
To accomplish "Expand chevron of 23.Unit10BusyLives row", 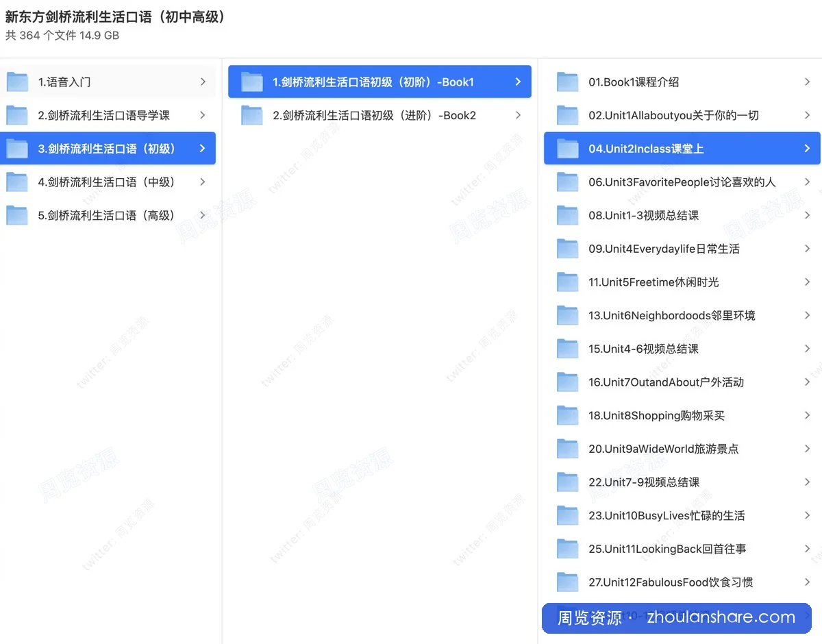I will [808, 515].
